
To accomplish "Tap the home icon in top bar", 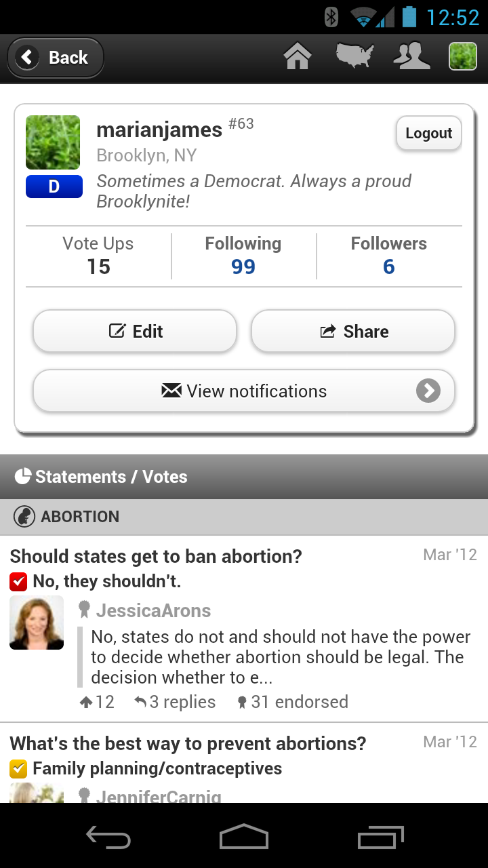I will click(x=298, y=57).
